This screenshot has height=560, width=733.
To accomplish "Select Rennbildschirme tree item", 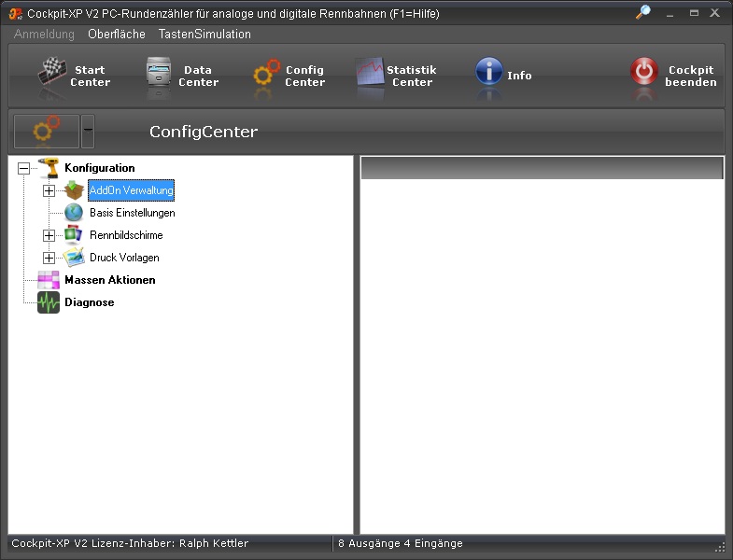I will click(x=126, y=235).
